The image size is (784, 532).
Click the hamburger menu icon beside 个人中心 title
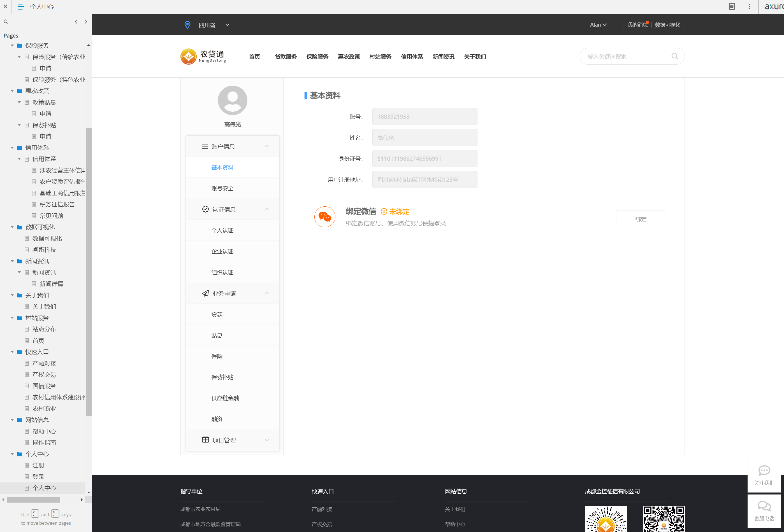[20, 6]
